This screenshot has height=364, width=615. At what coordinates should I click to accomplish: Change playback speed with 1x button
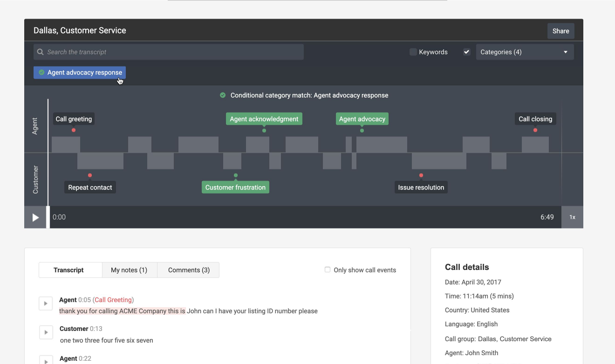click(572, 217)
